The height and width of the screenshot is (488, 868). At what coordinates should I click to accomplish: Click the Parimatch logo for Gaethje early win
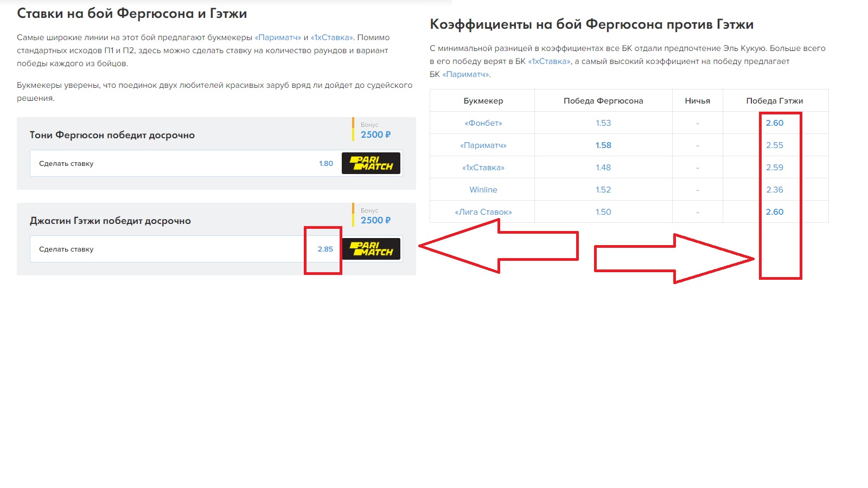pyautogui.click(x=371, y=249)
